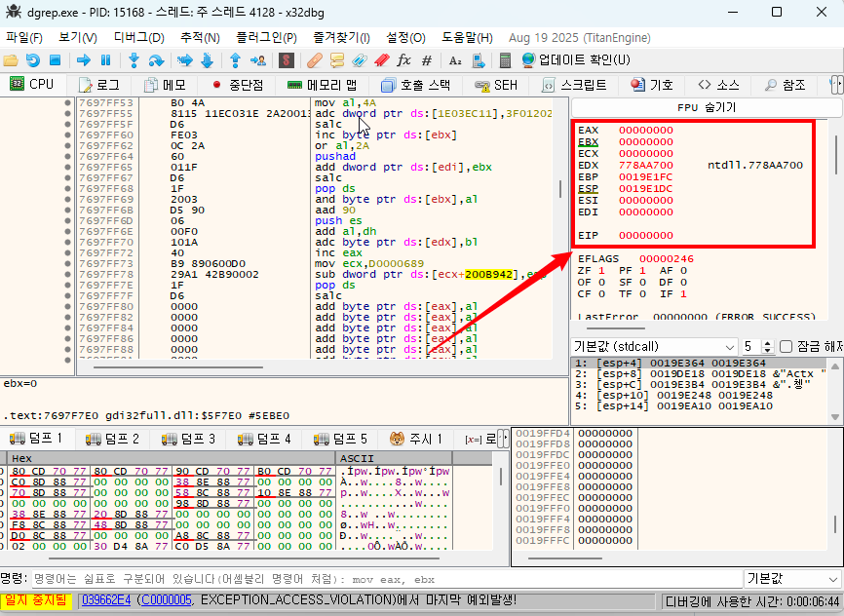The image size is (844, 616).
Task: Pause debugging with the pause icon
Action: pos(107,60)
